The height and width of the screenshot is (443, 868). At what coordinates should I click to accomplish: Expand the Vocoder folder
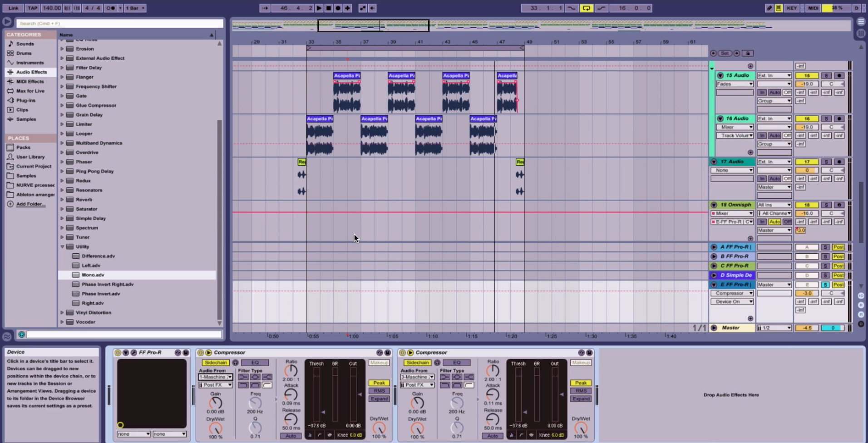click(x=62, y=322)
